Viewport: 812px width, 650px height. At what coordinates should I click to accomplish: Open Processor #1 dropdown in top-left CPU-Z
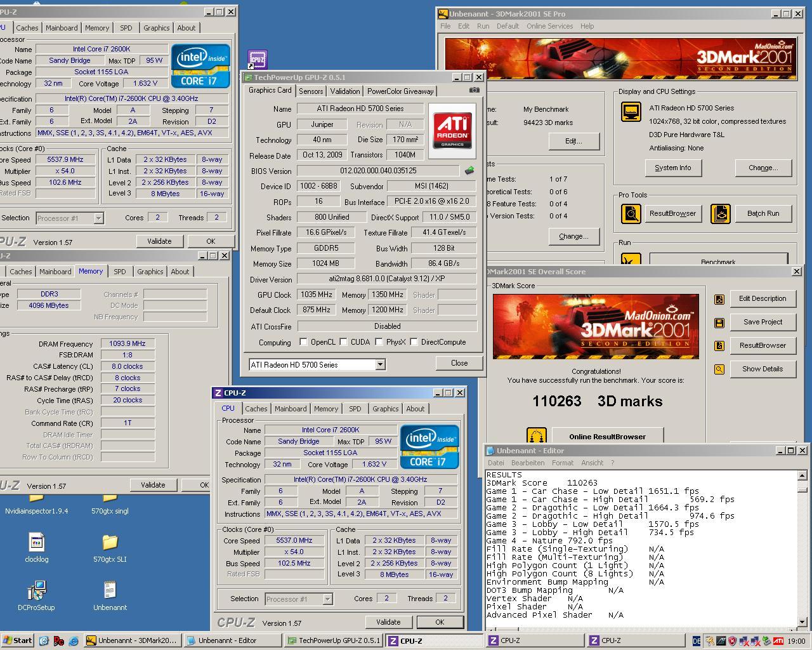pyautogui.click(x=70, y=218)
